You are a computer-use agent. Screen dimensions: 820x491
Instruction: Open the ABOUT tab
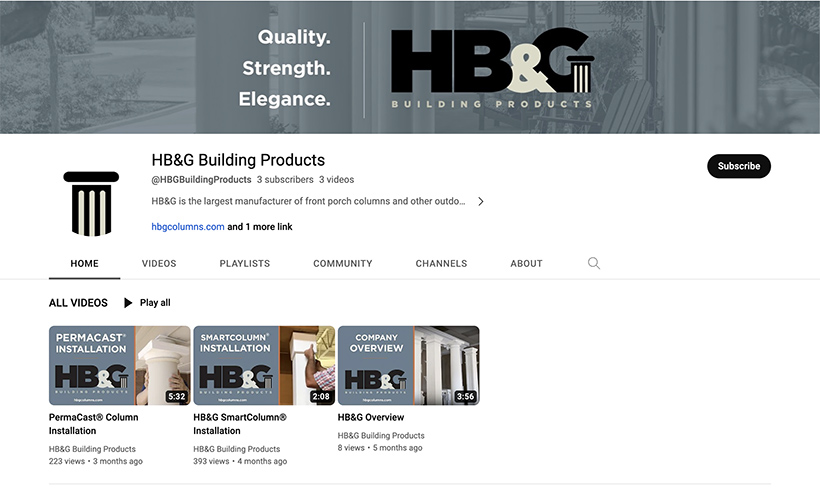[x=526, y=264]
